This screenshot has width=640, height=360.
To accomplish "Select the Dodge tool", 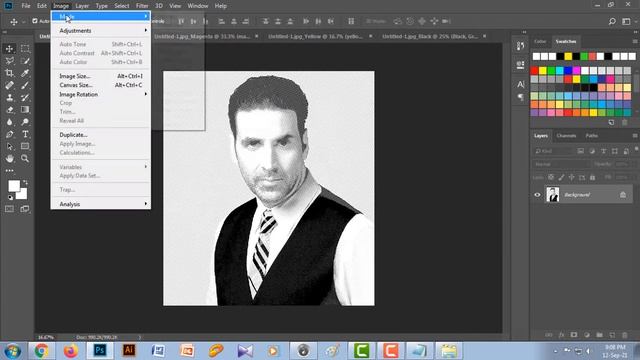I will click(25, 122).
